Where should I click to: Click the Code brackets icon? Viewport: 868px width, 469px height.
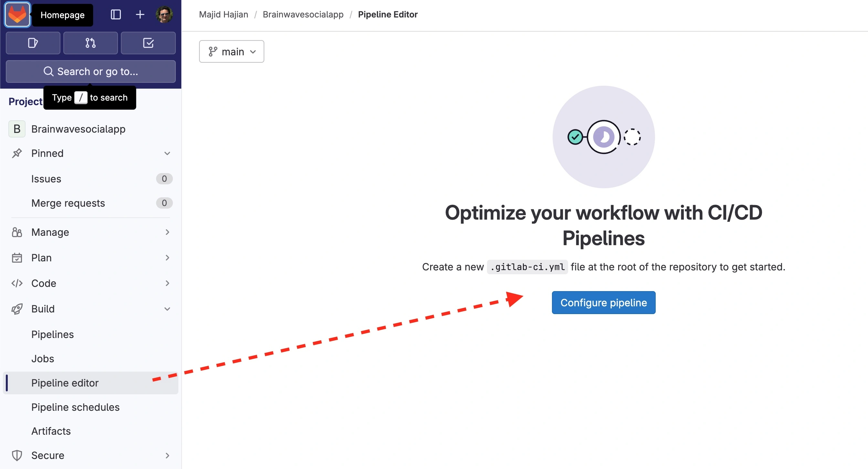[17, 283]
